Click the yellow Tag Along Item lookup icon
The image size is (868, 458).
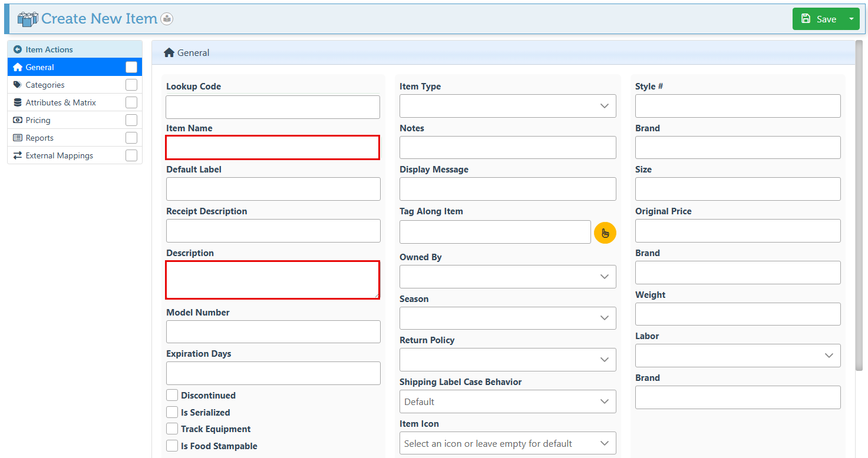coord(605,233)
